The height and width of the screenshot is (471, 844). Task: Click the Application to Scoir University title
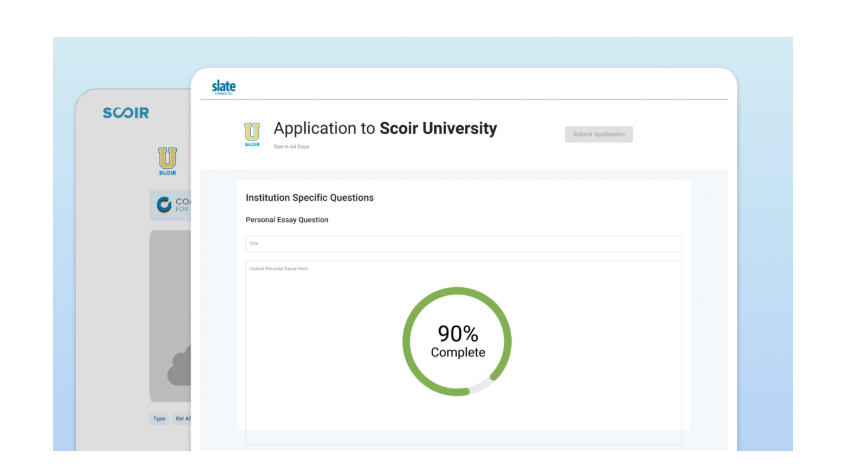pyautogui.click(x=385, y=128)
